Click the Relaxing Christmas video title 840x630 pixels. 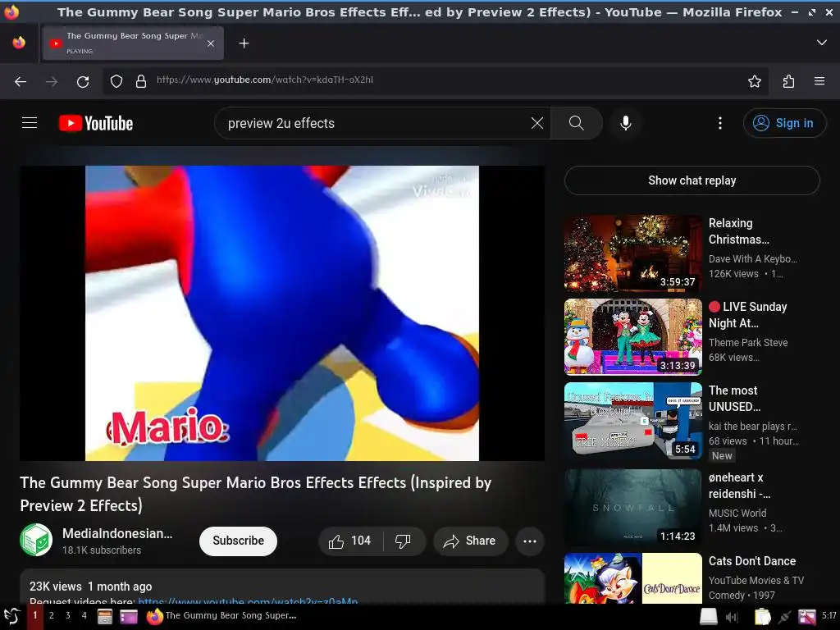pos(739,231)
